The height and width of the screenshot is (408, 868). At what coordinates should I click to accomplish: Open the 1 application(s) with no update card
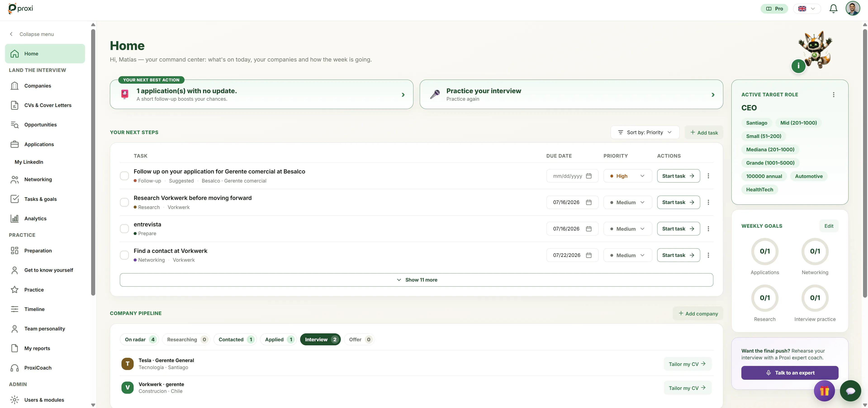pyautogui.click(x=261, y=94)
